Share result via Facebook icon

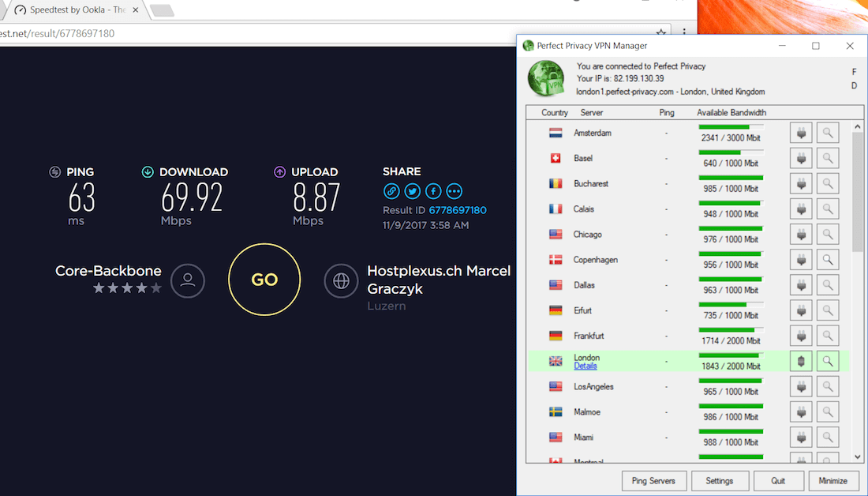[x=433, y=191]
